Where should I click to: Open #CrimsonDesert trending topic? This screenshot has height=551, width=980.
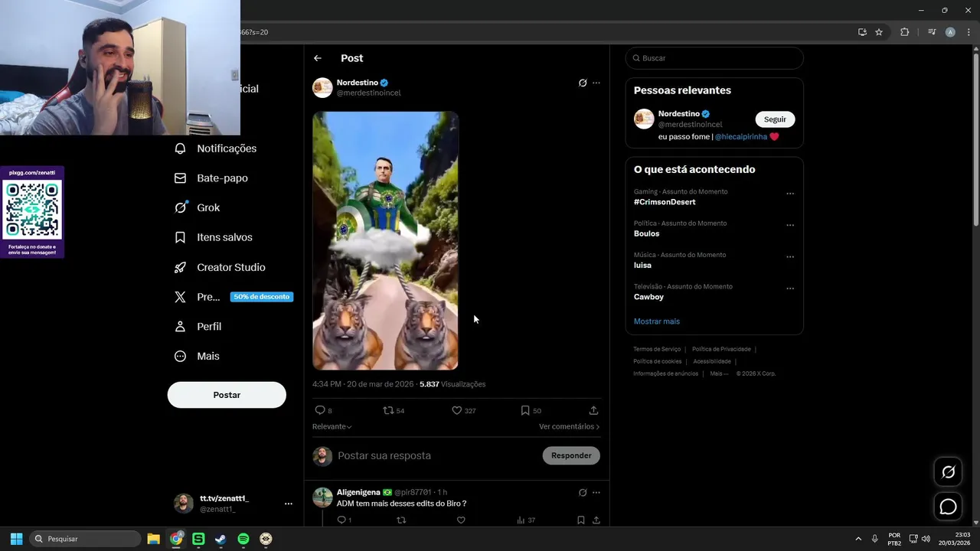point(665,202)
